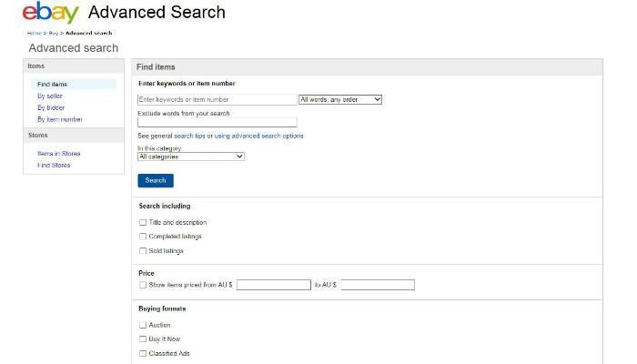637x364 pixels.
Task: Select Find items in sidebar
Action: point(52,84)
